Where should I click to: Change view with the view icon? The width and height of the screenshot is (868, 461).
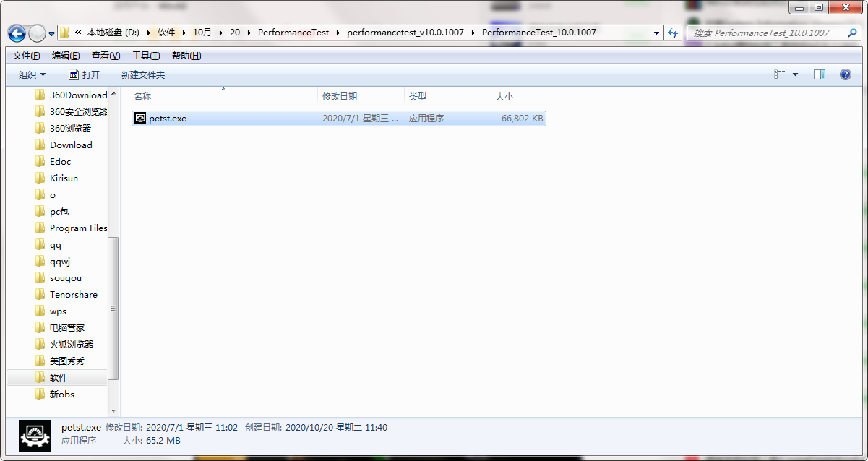tap(780, 74)
